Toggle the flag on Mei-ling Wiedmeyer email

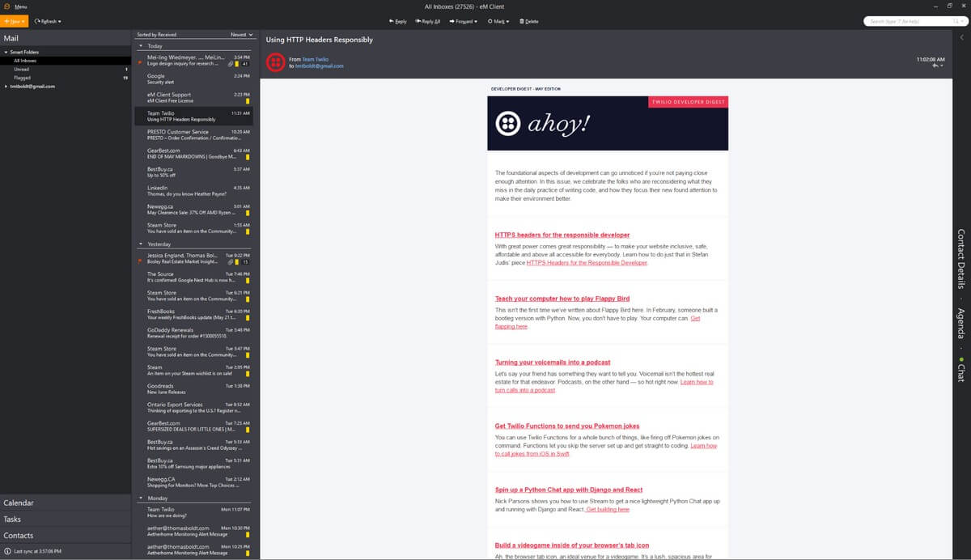pyautogui.click(x=141, y=62)
